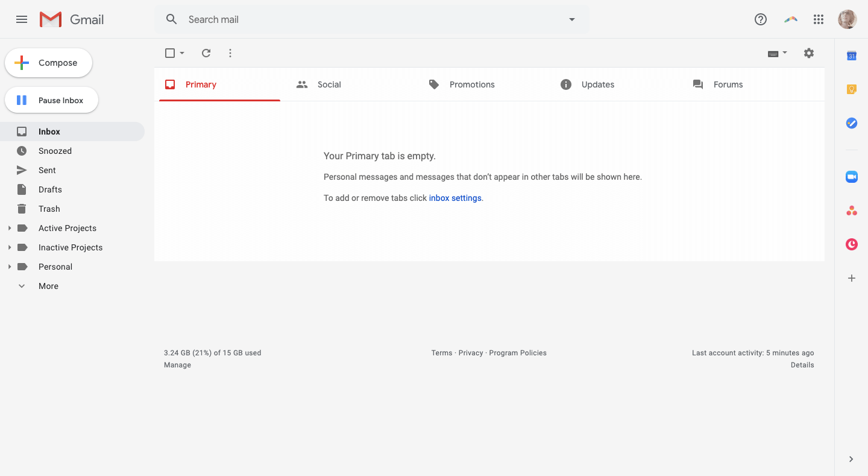Open the More three-dot menu
This screenshot has height=476, width=868.
tap(230, 53)
